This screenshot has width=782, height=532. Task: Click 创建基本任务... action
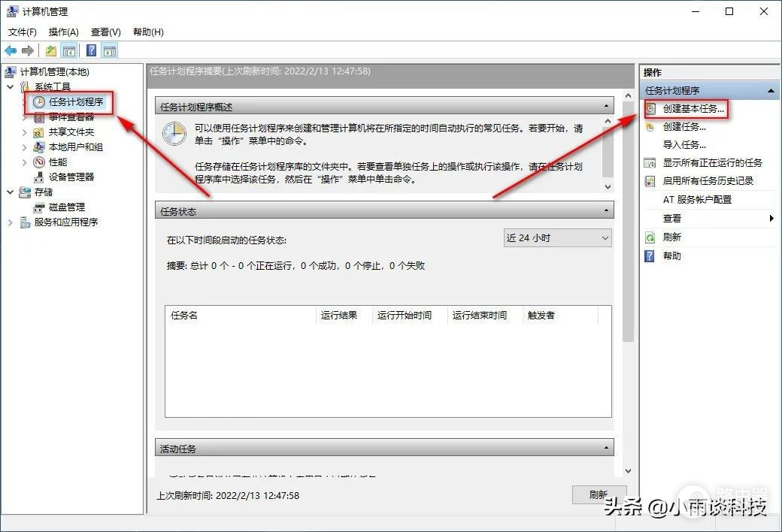[693, 109]
